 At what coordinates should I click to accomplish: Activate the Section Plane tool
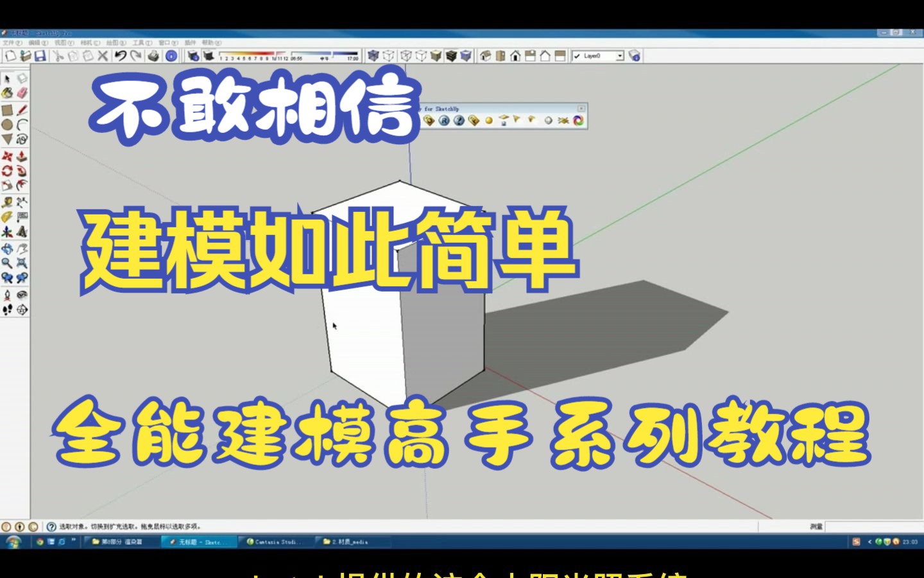tap(22, 310)
